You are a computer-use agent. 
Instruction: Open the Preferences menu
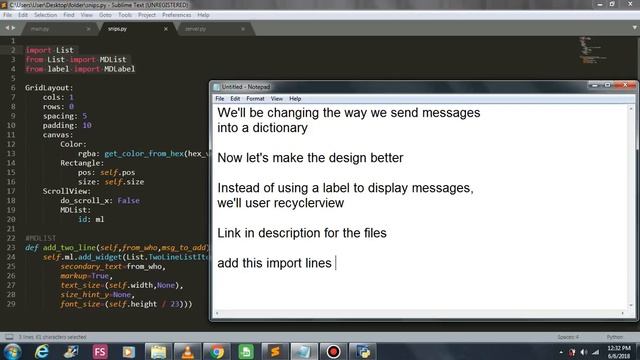coord(176,15)
